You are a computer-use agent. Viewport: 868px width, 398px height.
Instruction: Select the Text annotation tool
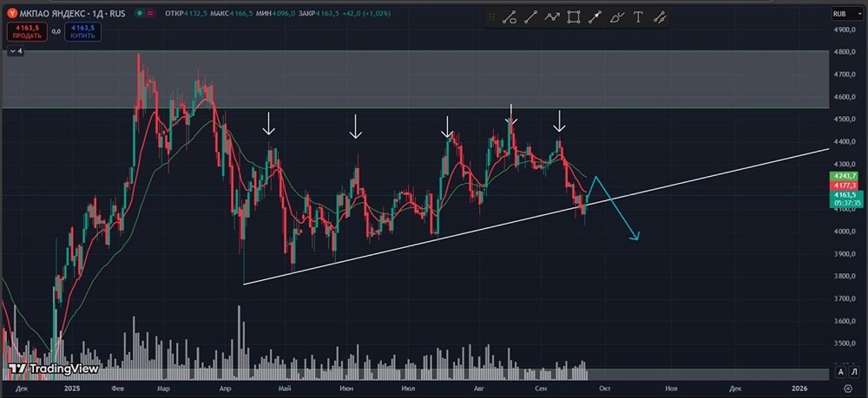click(x=638, y=17)
